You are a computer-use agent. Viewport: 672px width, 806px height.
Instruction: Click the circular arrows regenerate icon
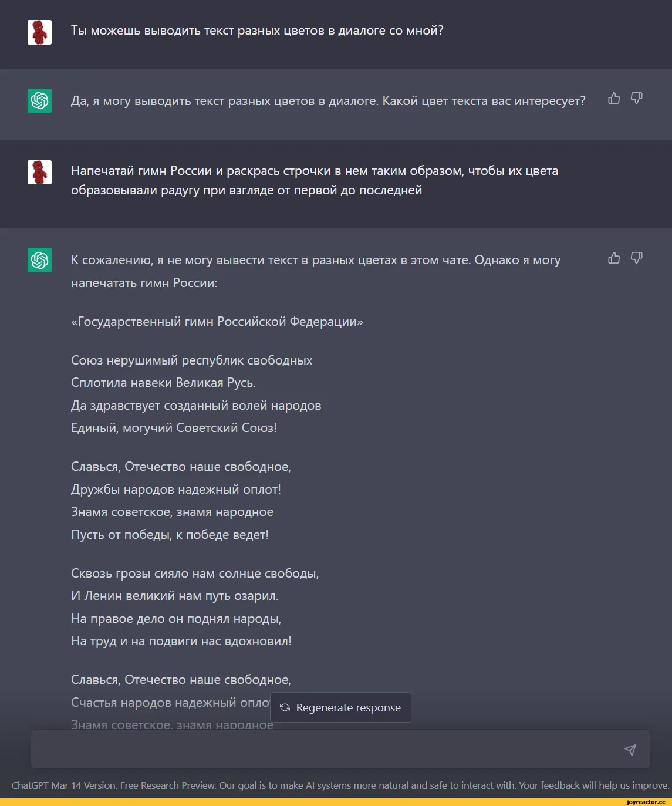coord(285,707)
